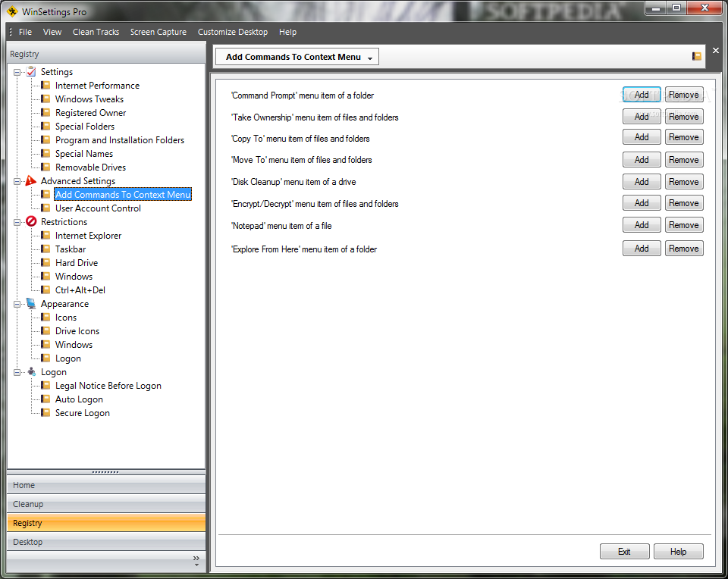Click the Restrictions prohibited sign icon
Image resolution: width=728 pixels, height=579 pixels.
pyautogui.click(x=31, y=221)
